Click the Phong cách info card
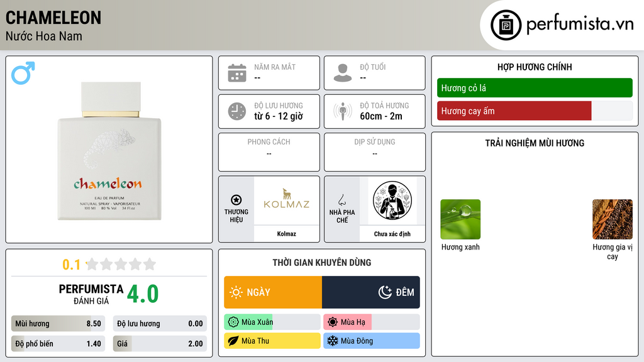Image resolution: width=644 pixels, height=362 pixels. (x=269, y=152)
